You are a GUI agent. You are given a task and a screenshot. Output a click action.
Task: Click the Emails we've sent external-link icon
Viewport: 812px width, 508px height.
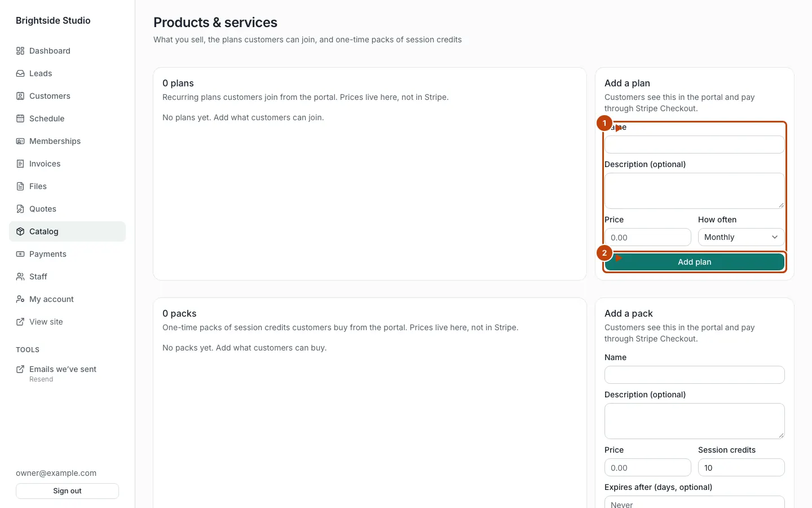point(20,369)
